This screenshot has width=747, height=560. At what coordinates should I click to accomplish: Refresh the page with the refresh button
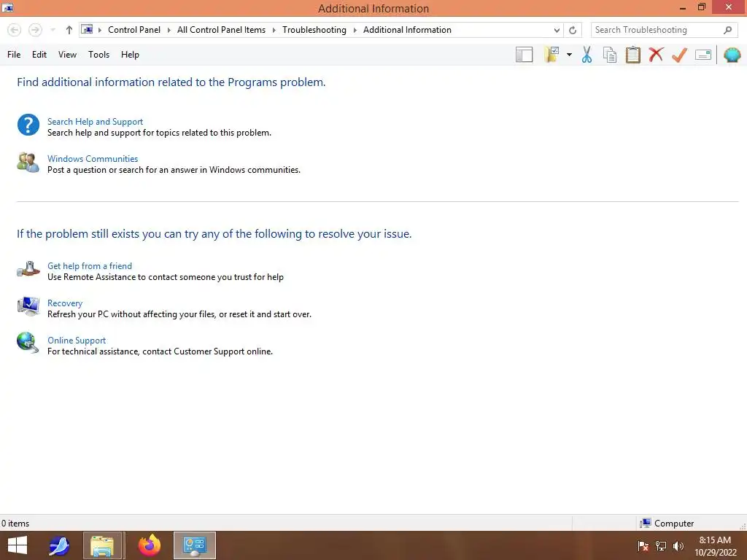click(573, 30)
